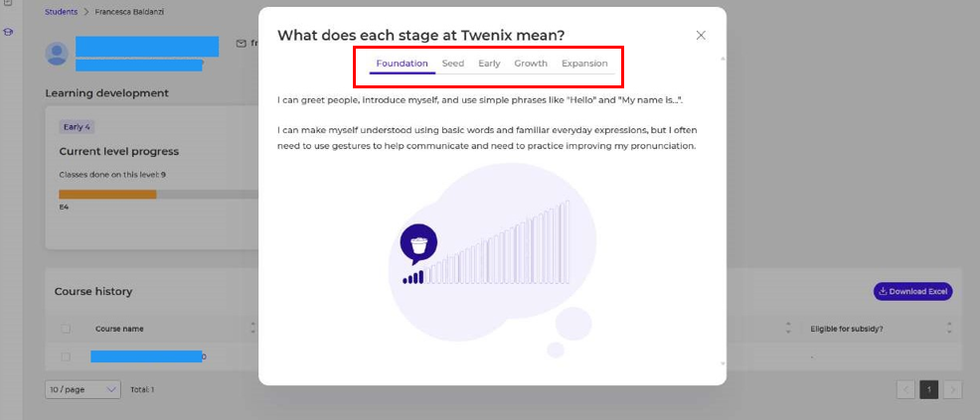Screen dimensions: 980x420
Task: View the Expansion stage tab
Action: coord(584,63)
